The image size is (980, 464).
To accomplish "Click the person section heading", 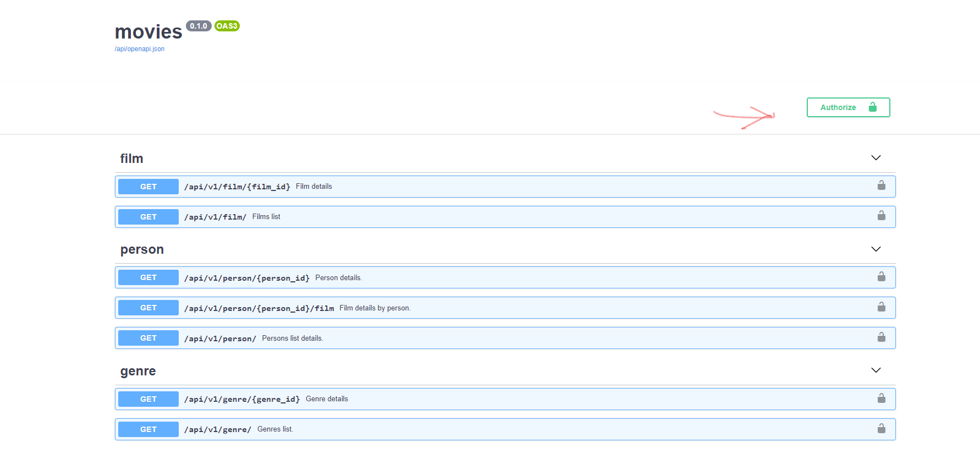I will point(142,249).
